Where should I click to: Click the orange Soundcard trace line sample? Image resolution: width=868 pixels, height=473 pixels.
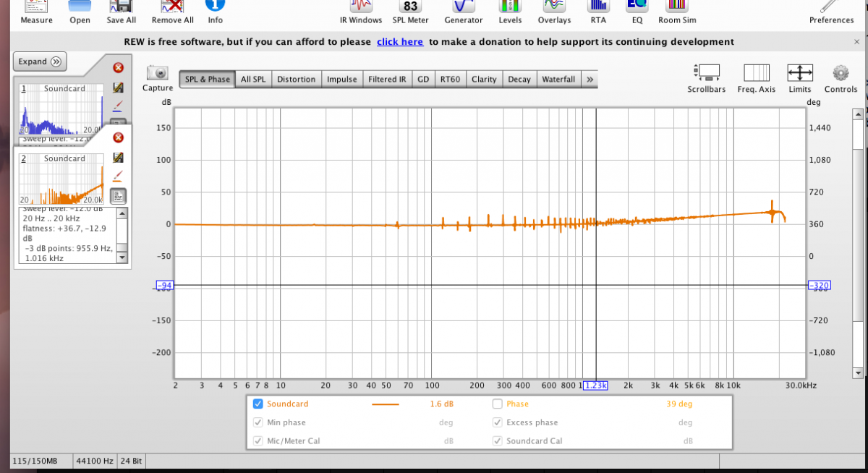(385, 404)
